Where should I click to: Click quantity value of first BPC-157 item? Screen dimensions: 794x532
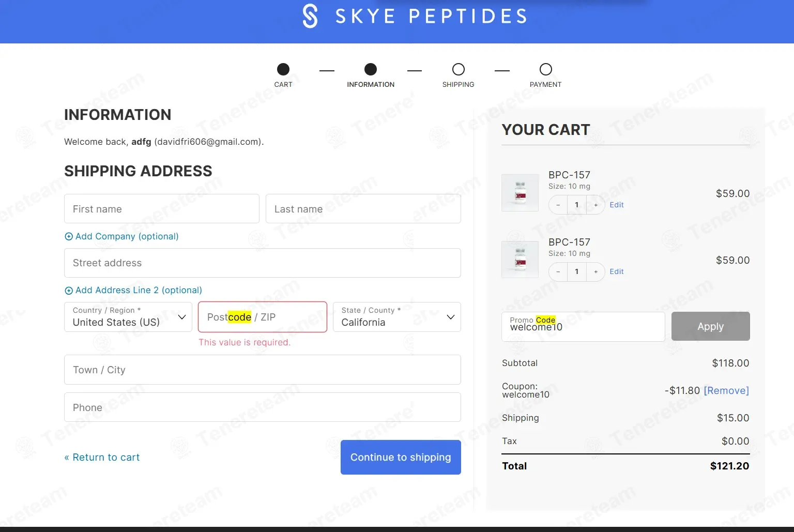coord(577,205)
